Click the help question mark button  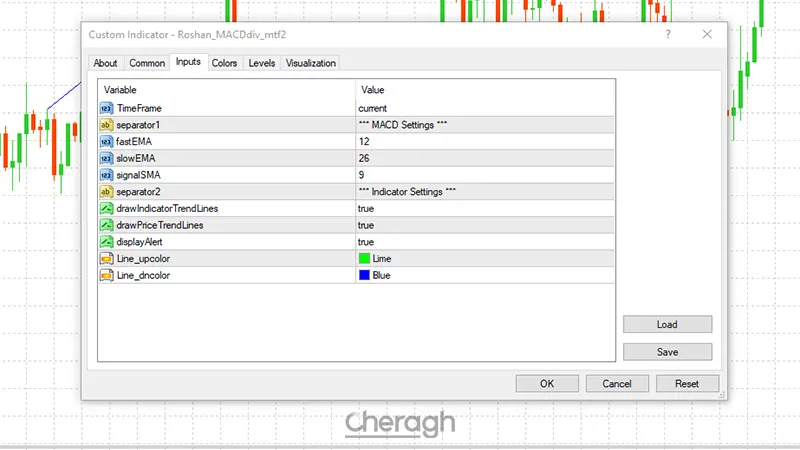coord(666,35)
